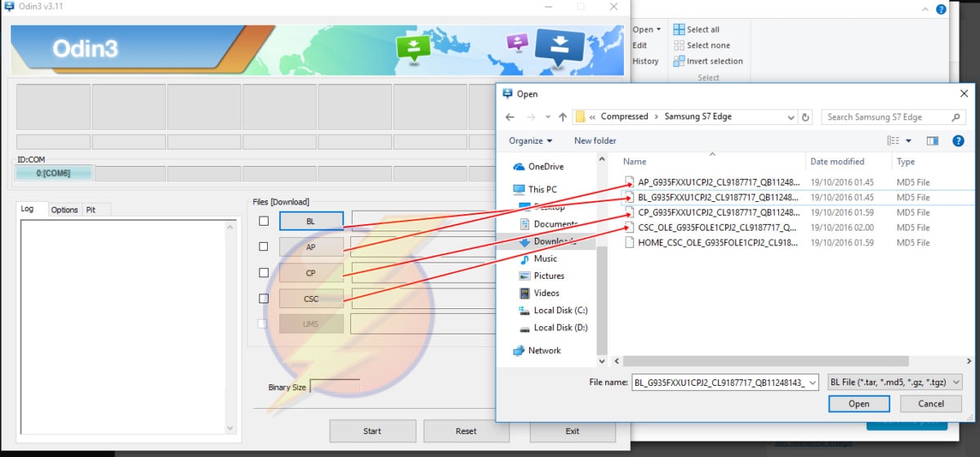This screenshot has height=457, width=980.
Task: Click the CSC file button
Action: point(311,299)
